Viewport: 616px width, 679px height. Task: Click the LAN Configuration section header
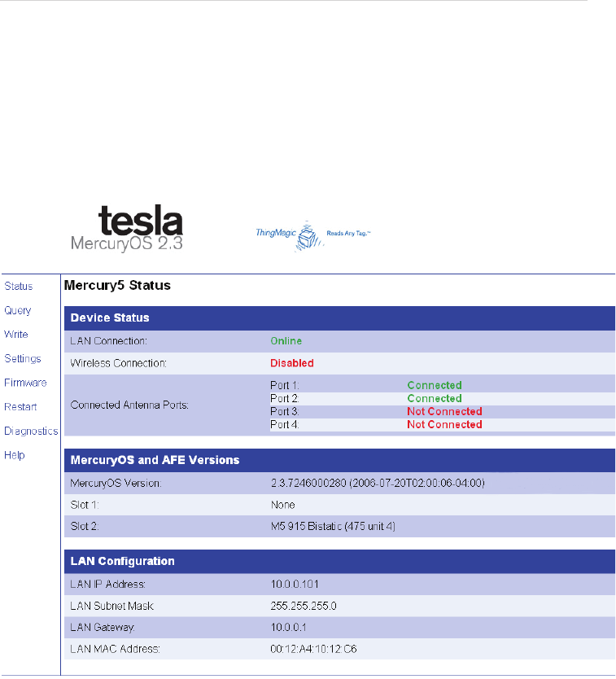pos(339,561)
